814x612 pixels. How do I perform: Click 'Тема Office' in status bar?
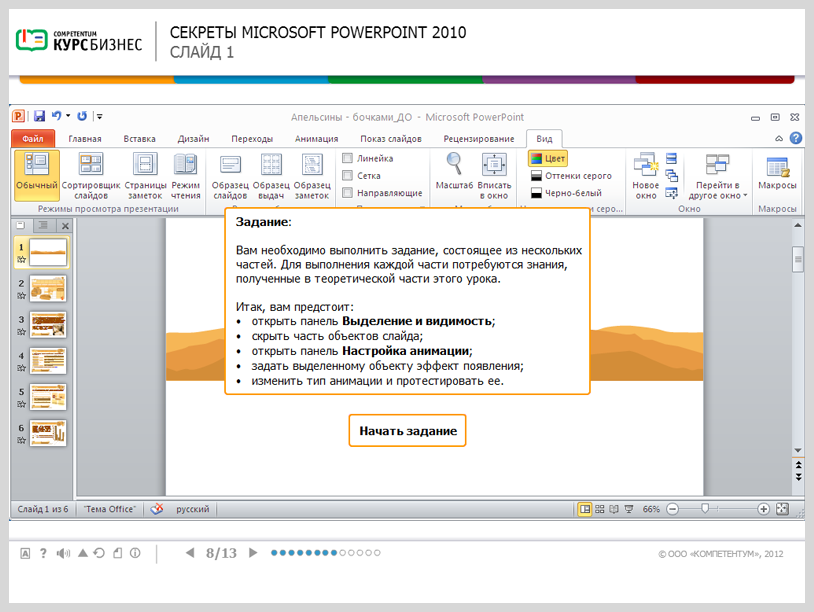pos(110,509)
